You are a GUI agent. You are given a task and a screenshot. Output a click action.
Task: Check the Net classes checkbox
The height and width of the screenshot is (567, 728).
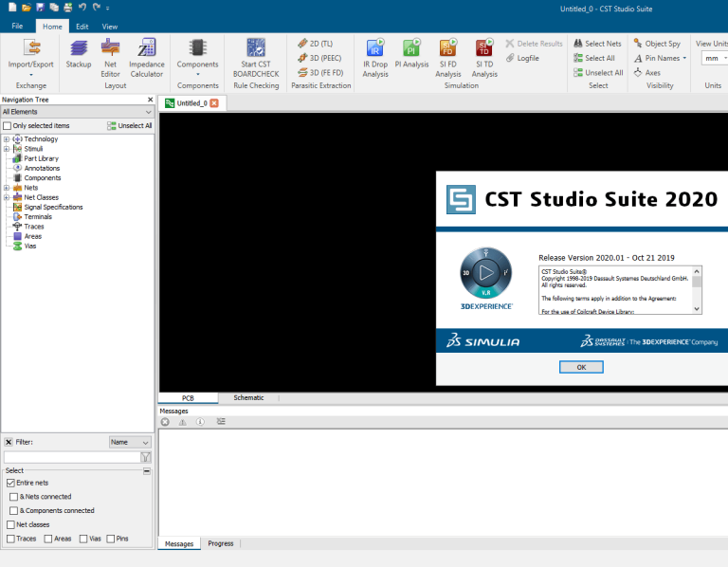click(10, 524)
